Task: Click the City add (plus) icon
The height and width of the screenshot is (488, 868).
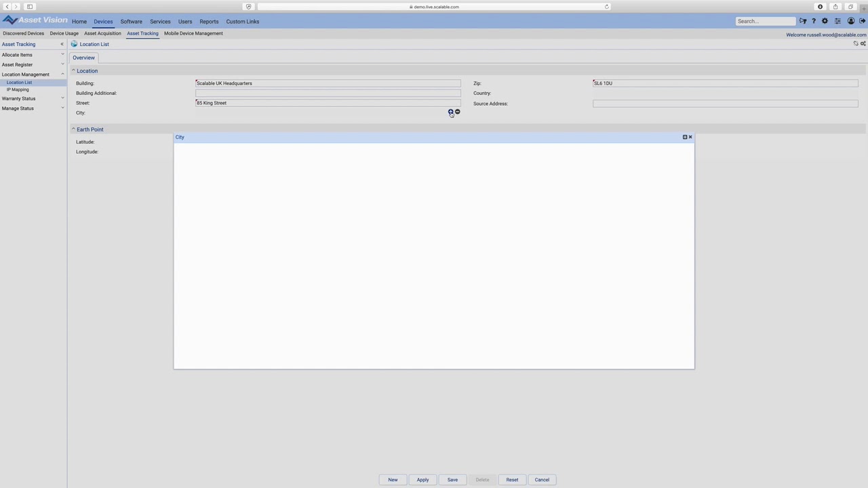Action: 450,112
